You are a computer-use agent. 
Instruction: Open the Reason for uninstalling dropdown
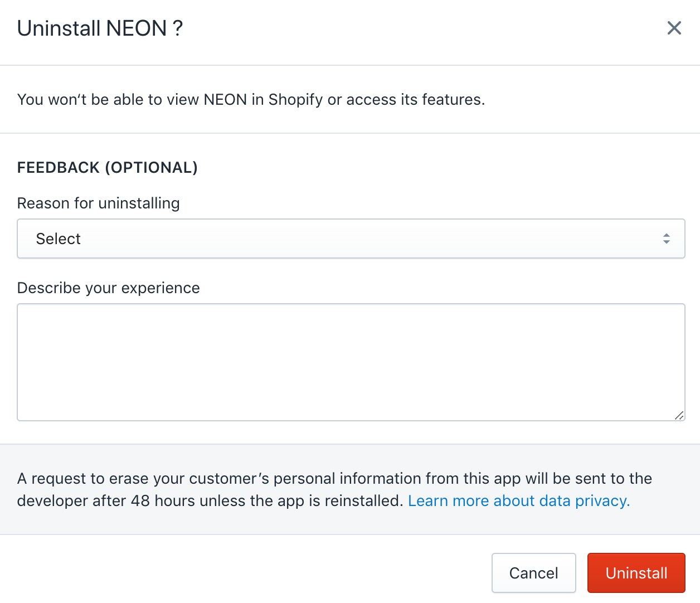351,239
